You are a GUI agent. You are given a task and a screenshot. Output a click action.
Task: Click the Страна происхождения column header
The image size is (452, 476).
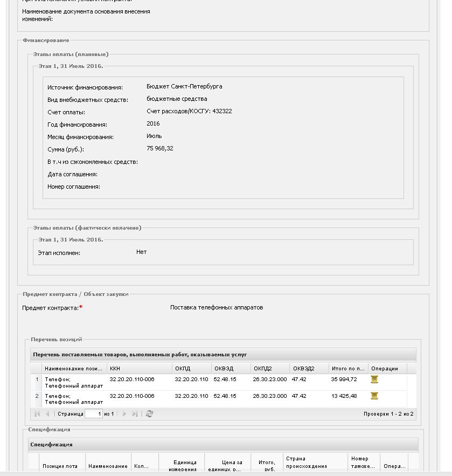coord(316,463)
